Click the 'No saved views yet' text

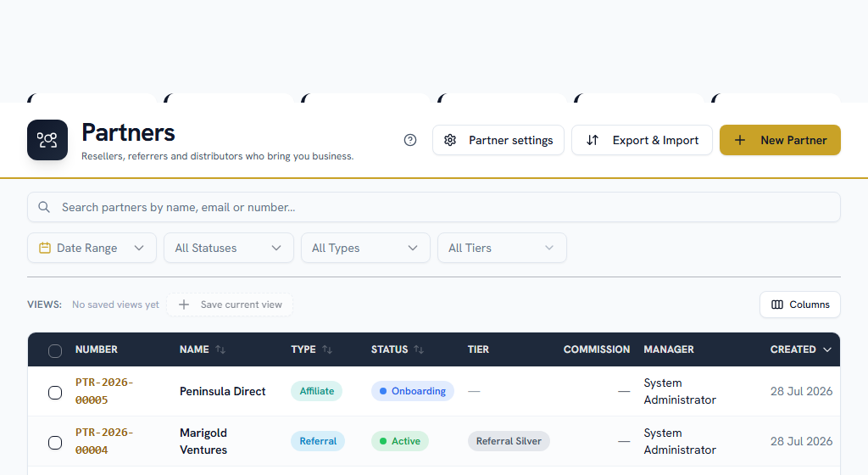pyautogui.click(x=115, y=305)
